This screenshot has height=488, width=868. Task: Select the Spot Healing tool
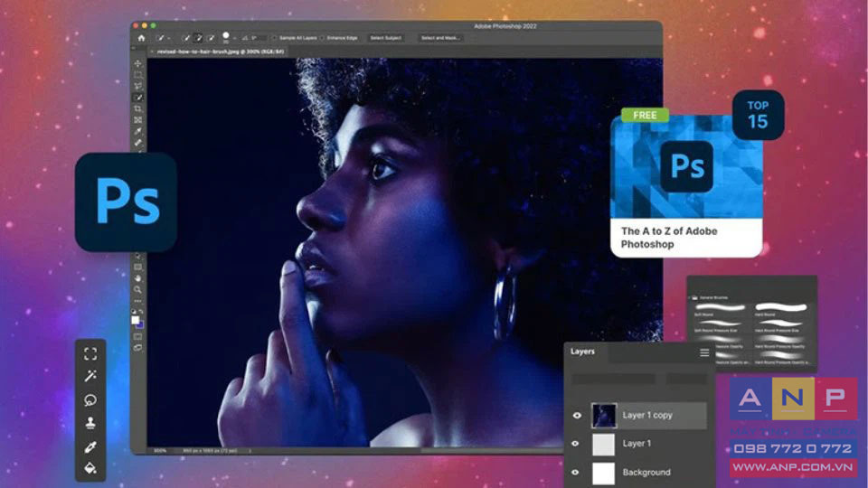click(x=137, y=143)
